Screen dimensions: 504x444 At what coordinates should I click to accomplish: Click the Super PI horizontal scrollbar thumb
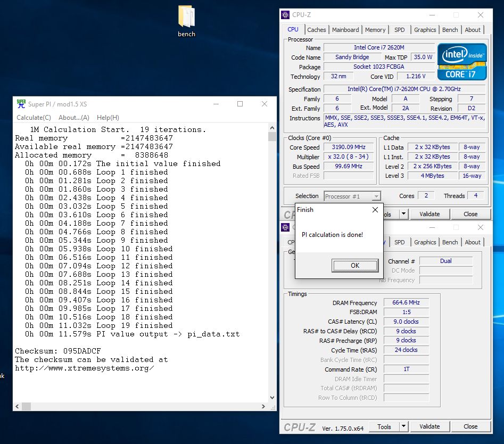(x=27, y=406)
